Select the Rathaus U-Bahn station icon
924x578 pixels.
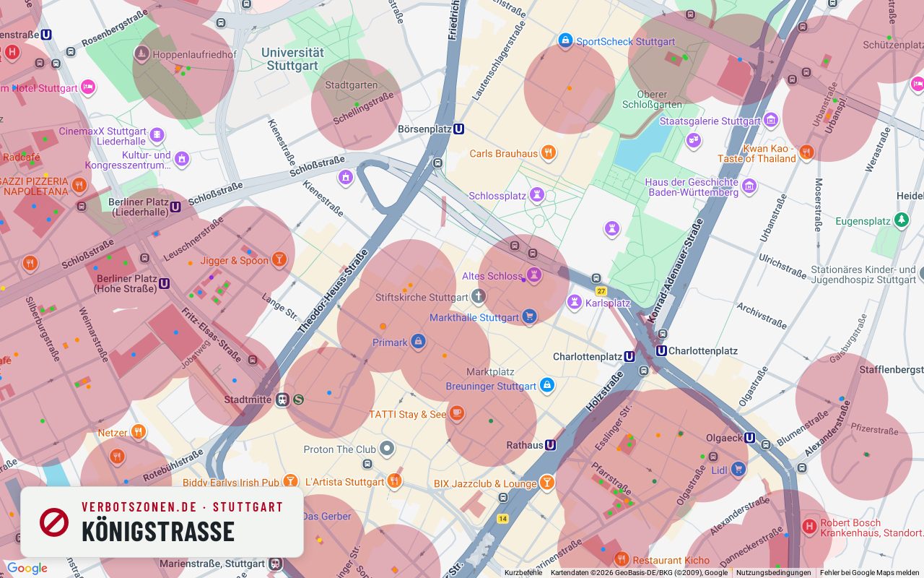point(550,445)
